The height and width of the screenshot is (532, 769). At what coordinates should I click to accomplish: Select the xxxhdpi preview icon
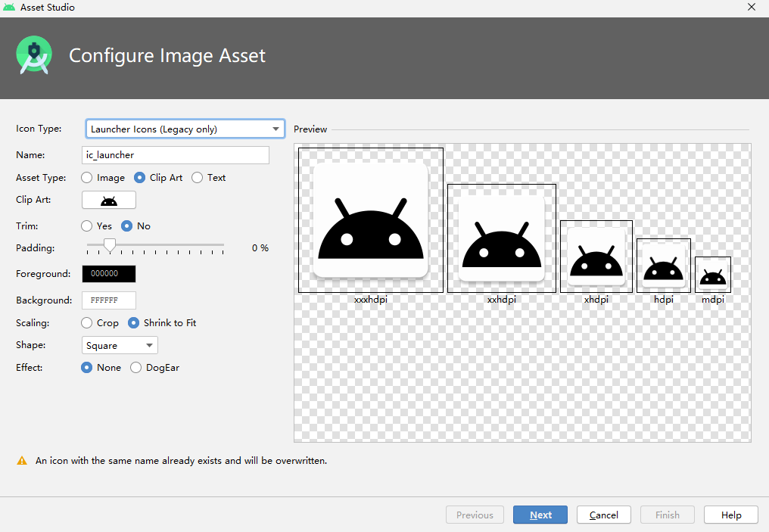371,220
